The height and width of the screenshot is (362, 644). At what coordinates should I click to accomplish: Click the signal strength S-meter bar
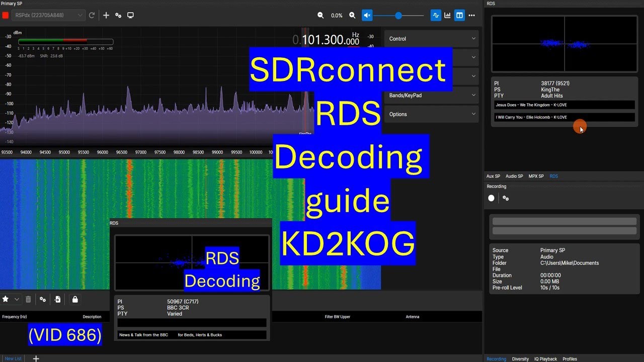point(65,42)
